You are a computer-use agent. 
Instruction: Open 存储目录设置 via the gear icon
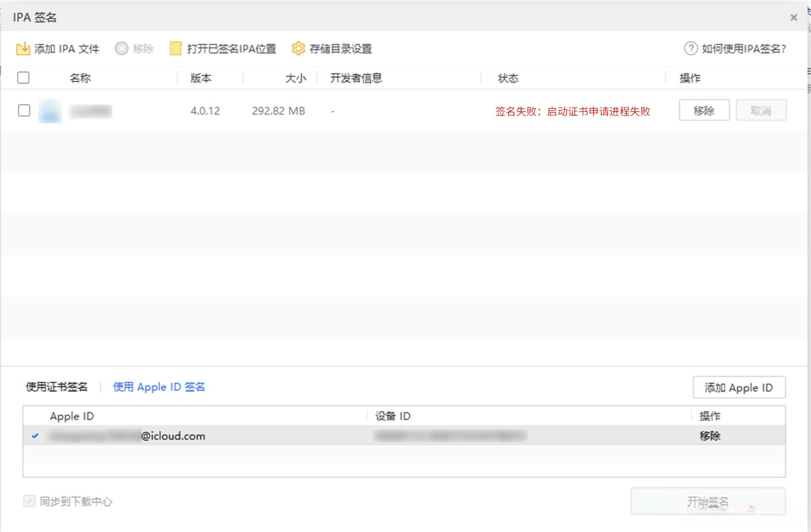(x=299, y=49)
